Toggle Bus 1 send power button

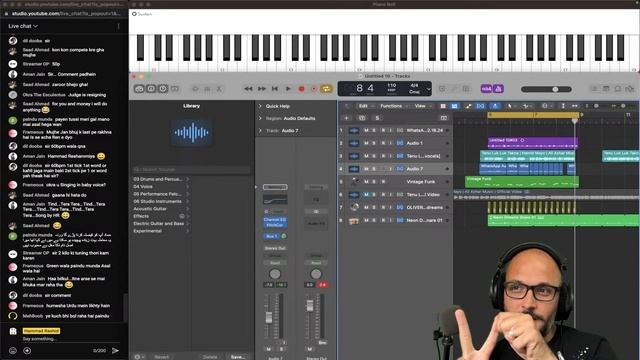click(x=284, y=236)
